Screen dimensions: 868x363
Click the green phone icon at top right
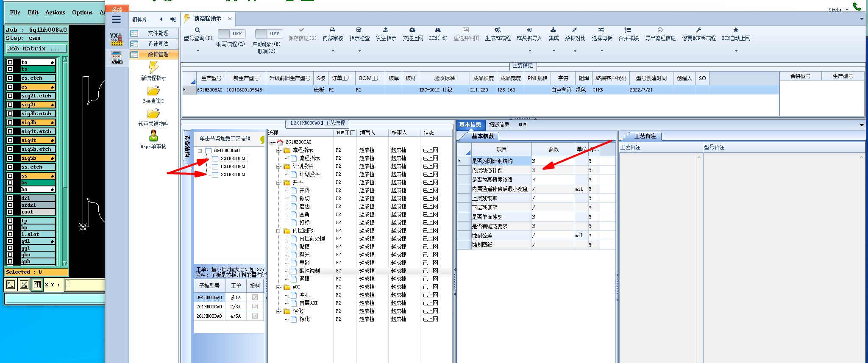[857, 6]
